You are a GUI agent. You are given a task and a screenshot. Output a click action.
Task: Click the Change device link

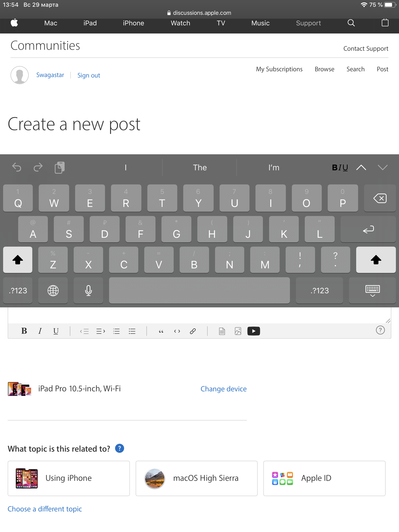223,389
